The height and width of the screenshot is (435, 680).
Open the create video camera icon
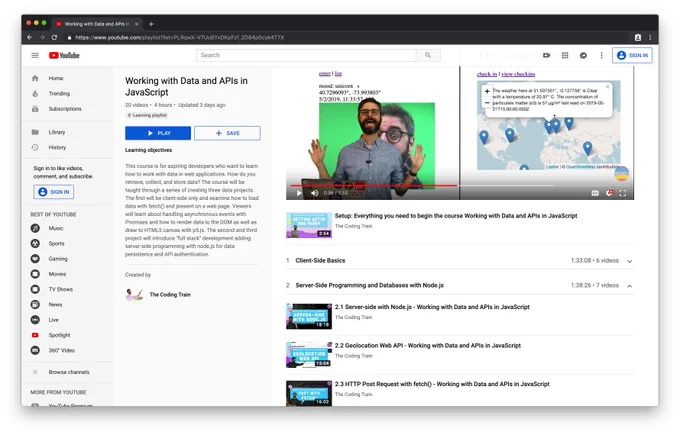(546, 56)
